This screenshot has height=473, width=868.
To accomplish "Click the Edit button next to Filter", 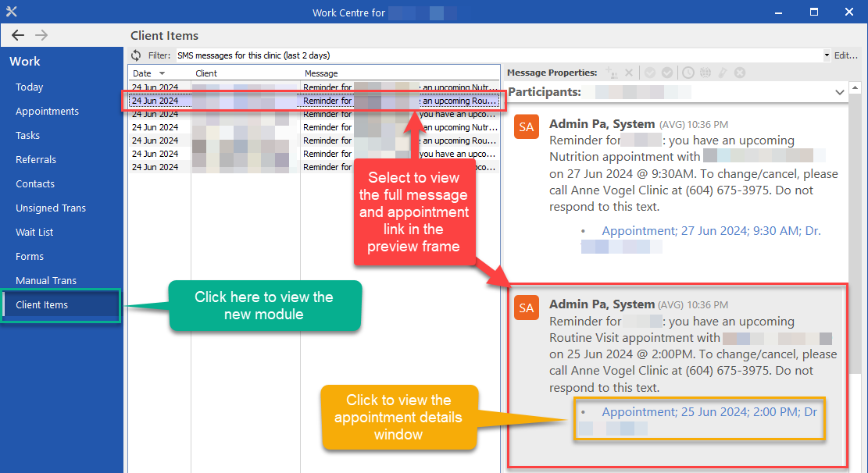I will 846,55.
